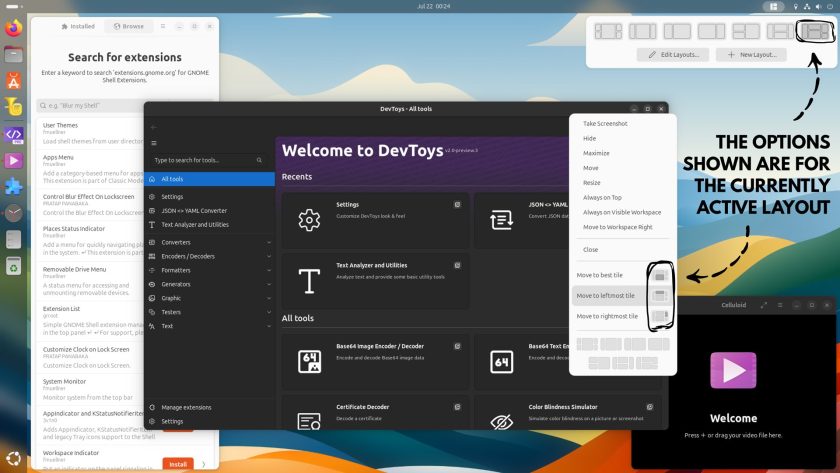840x473 pixels.
Task: Open the Files folder icon in dock
Action: (13, 54)
